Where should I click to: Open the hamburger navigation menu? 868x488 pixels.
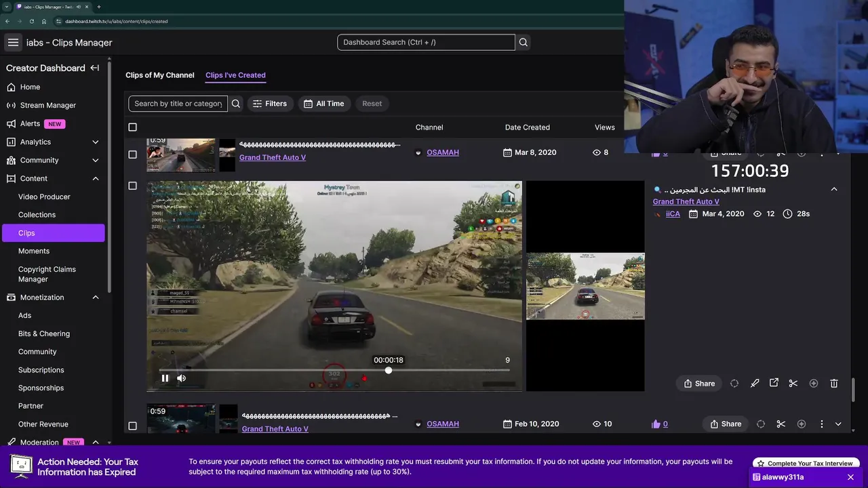click(13, 43)
